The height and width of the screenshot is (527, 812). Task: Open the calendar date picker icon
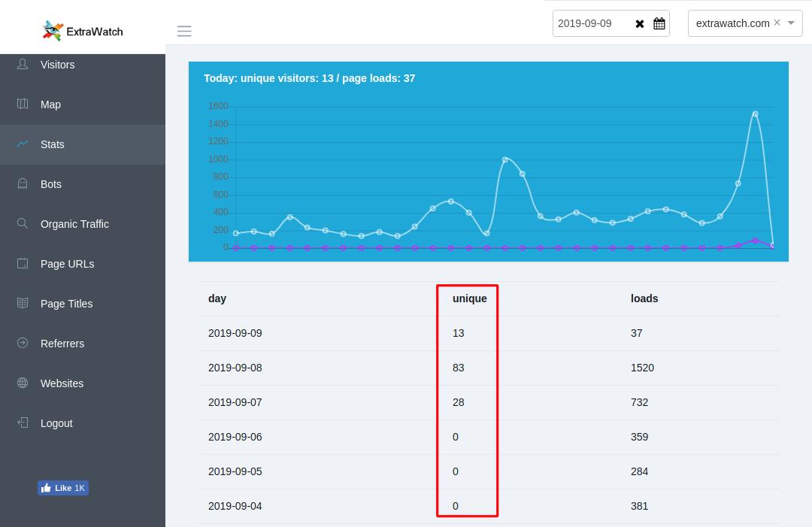659,23
